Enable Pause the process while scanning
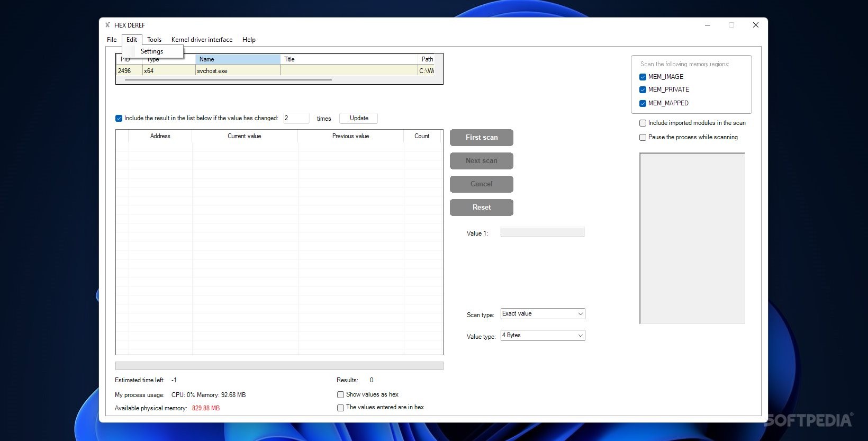868x441 pixels. coord(643,137)
